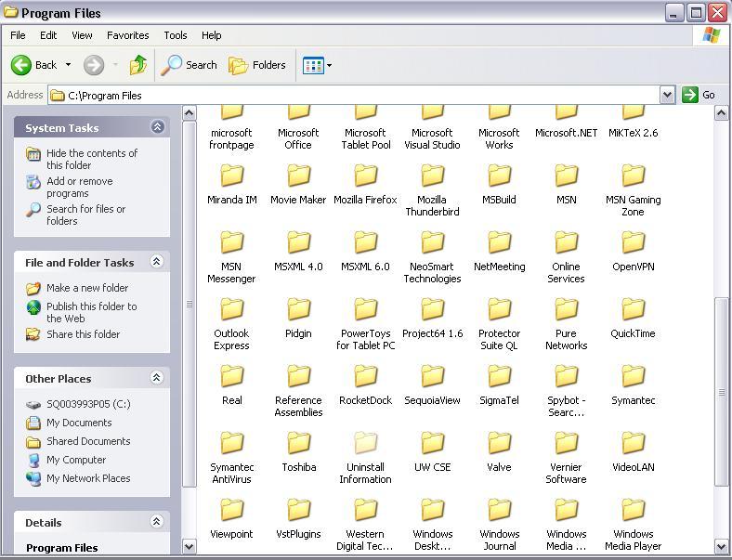Open the Favorites menu
Viewport: 732px width, 560px height.
click(x=127, y=35)
